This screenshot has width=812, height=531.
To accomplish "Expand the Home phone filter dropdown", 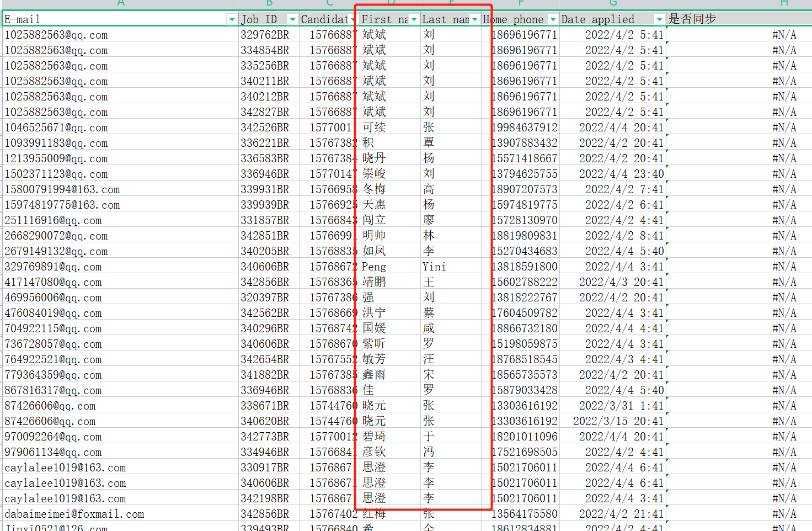I will 553,19.
